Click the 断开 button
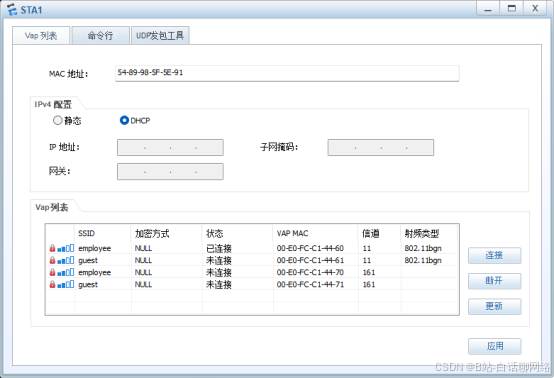Viewport: 554px width, 378px height. 494,281
